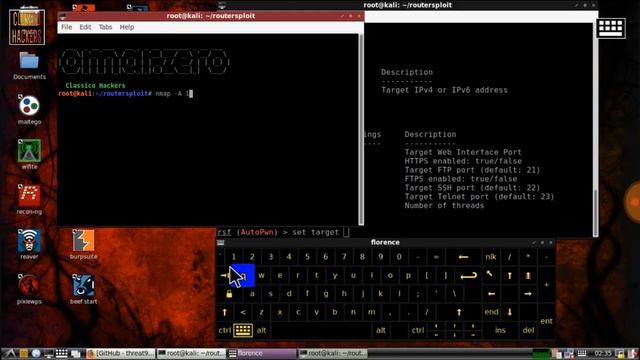Tap the page-up key beside the up arrow
Viewport: 640px width, 360px height.
tap(528, 276)
